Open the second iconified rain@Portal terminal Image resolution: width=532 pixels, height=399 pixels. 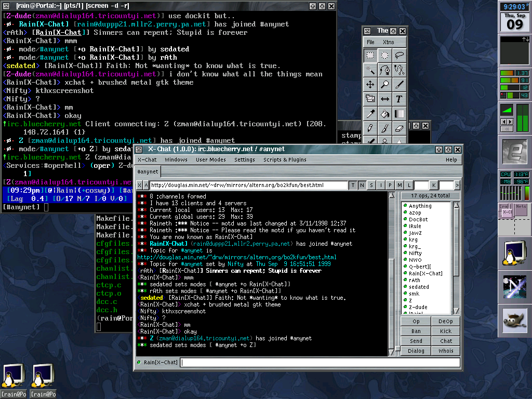(43, 380)
